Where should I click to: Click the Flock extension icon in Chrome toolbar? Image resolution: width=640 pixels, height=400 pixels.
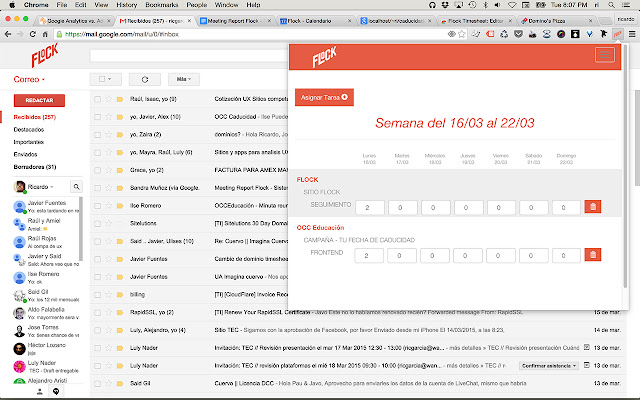click(x=618, y=34)
